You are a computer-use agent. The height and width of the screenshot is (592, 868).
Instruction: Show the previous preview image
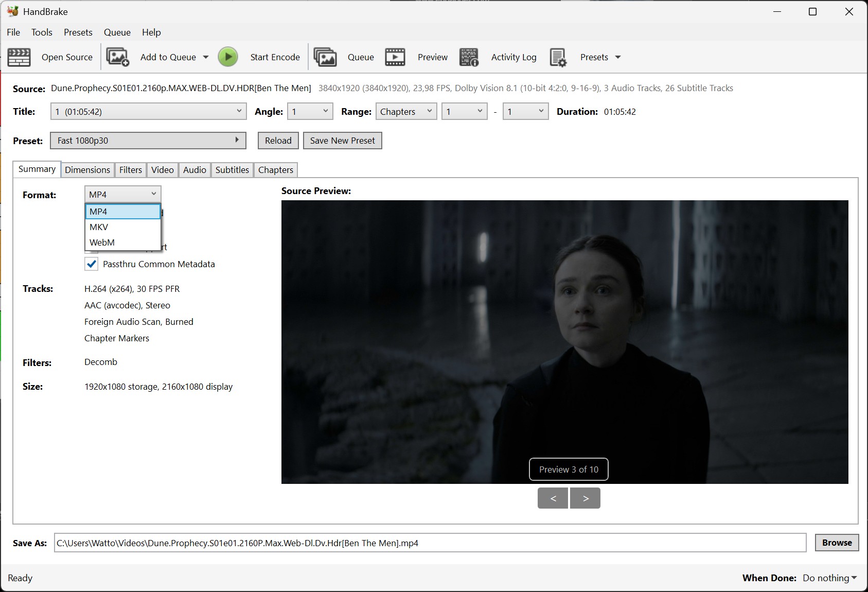[x=553, y=498]
